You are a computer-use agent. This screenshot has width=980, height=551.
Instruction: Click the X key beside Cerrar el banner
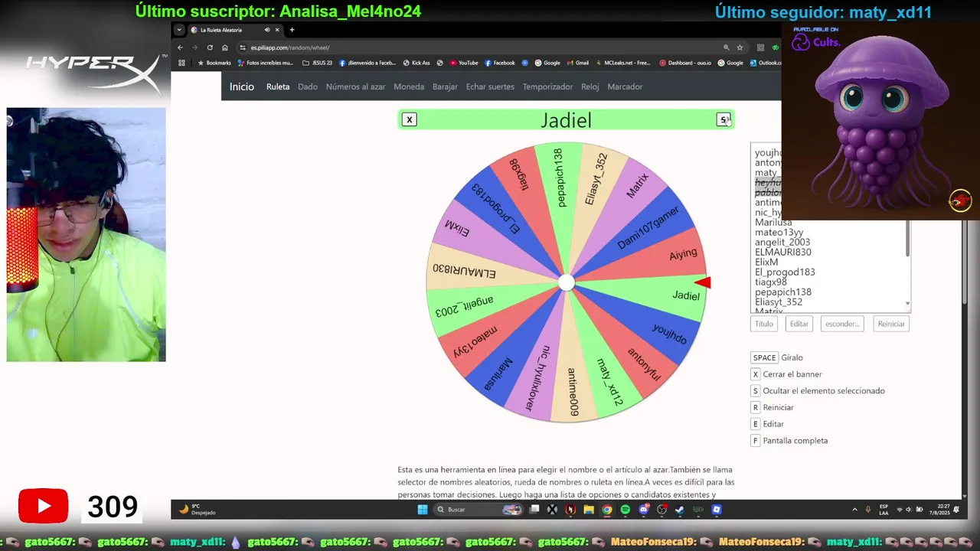point(755,374)
